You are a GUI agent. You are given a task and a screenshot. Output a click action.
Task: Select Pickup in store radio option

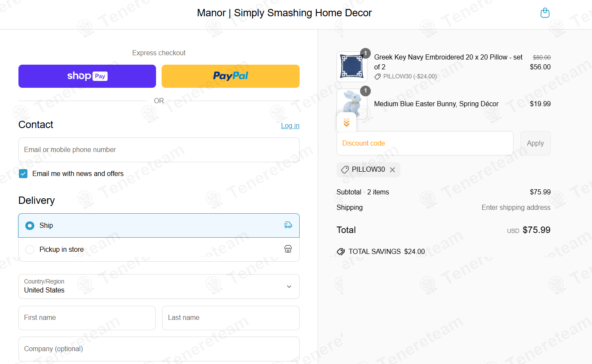pyautogui.click(x=30, y=249)
